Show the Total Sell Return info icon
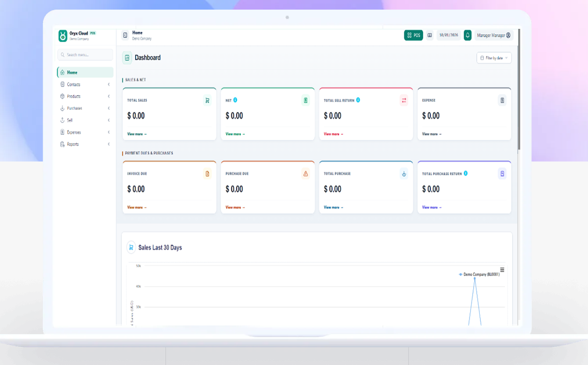The height and width of the screenshot is (365, 588). 358,100
